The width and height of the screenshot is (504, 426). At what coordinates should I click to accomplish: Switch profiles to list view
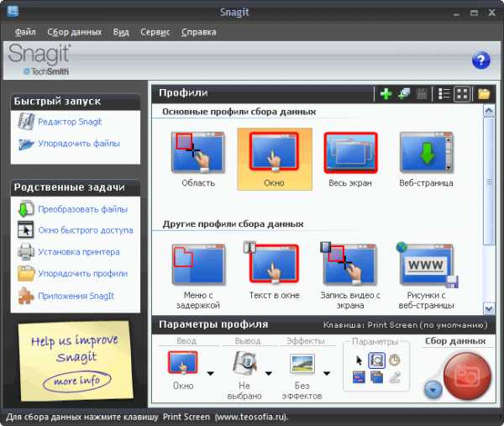tap(443, 94)
